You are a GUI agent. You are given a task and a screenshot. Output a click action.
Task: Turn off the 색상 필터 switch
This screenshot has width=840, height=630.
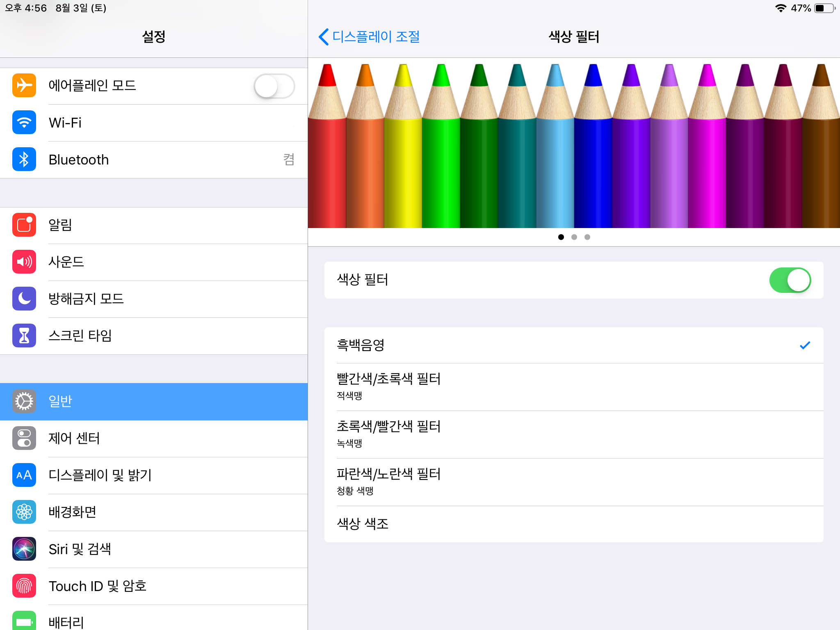[790, 280]
